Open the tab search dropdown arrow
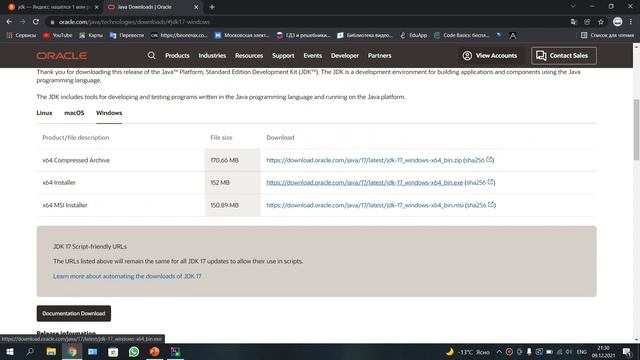640x360 pixels. click(x=573, y=7)
